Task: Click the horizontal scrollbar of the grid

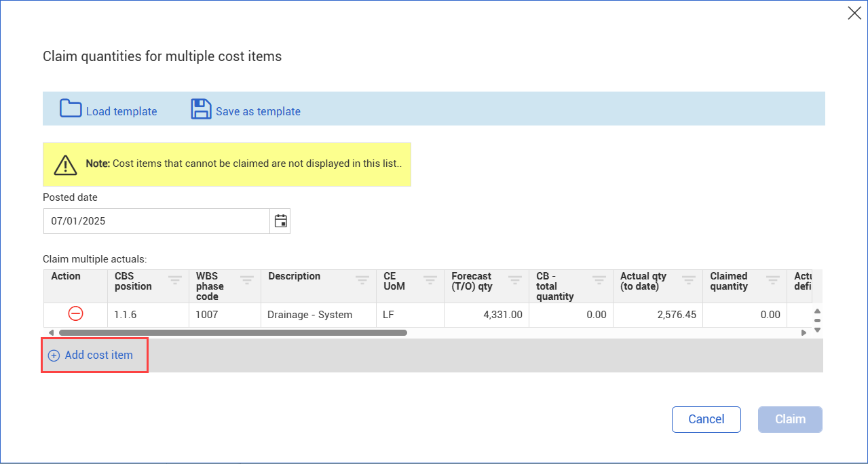Action: click(x=232, y=333)
